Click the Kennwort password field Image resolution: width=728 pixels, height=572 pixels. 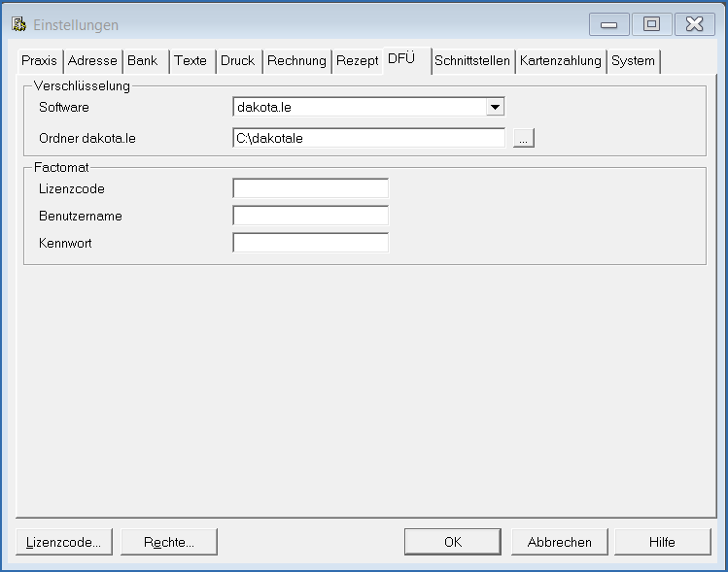[x=310, y=243]
